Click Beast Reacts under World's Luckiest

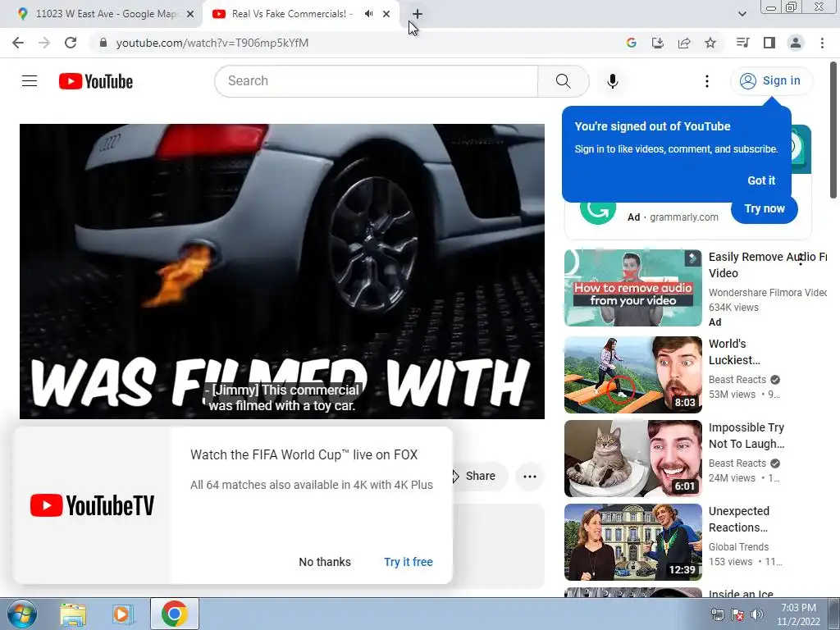(x=737, y=379)
